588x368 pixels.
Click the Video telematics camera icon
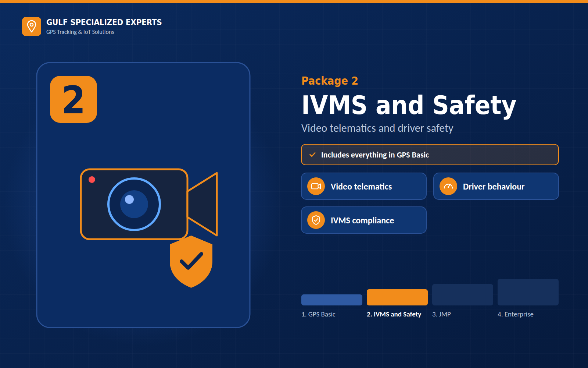click(x=316, y=186)
